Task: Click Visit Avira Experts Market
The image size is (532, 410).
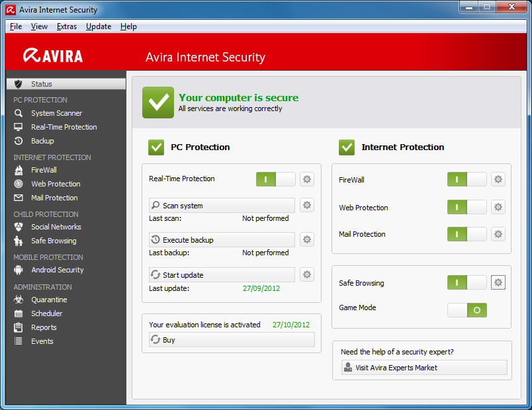Action: tap(423, 367)
